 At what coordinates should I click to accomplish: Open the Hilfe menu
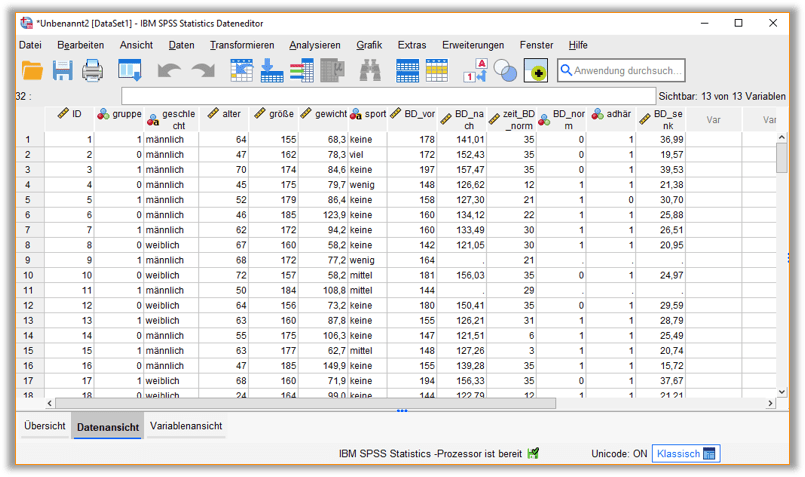point(578,45)
